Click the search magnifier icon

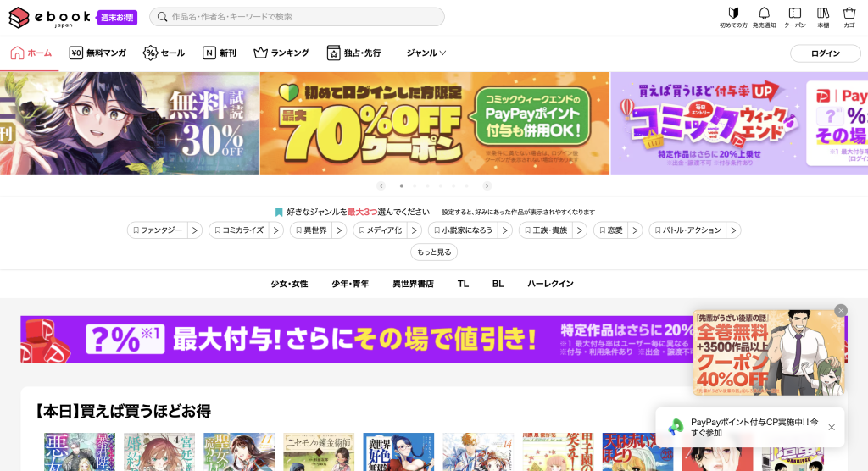tap(162, 17)
